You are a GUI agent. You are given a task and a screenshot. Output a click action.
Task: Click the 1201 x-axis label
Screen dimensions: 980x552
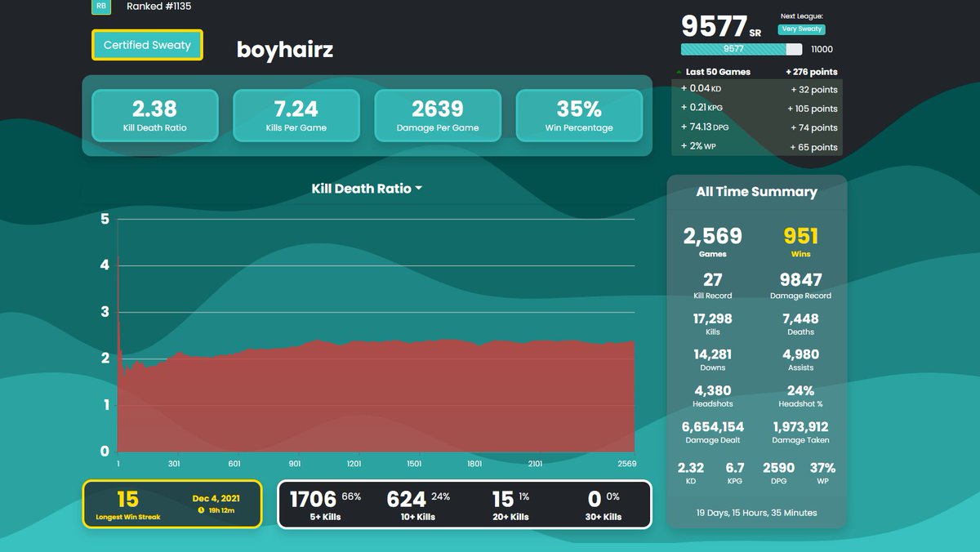354,463
